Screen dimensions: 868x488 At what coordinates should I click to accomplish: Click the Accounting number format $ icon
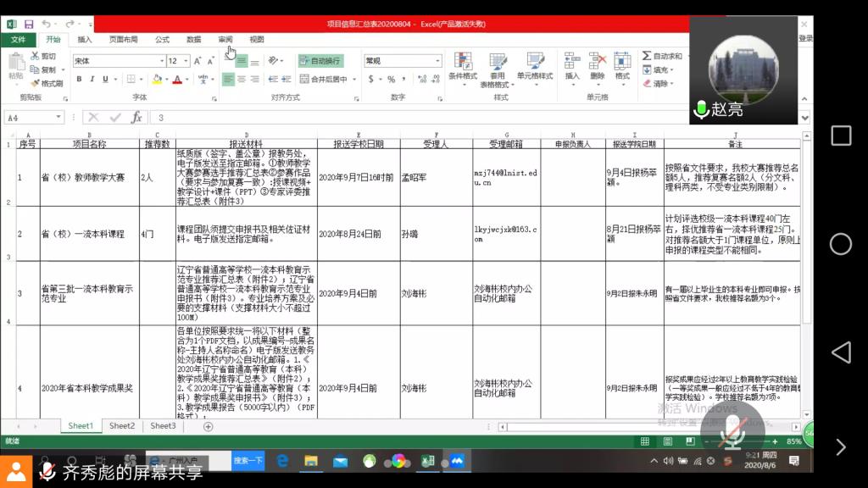pos(371,79)
